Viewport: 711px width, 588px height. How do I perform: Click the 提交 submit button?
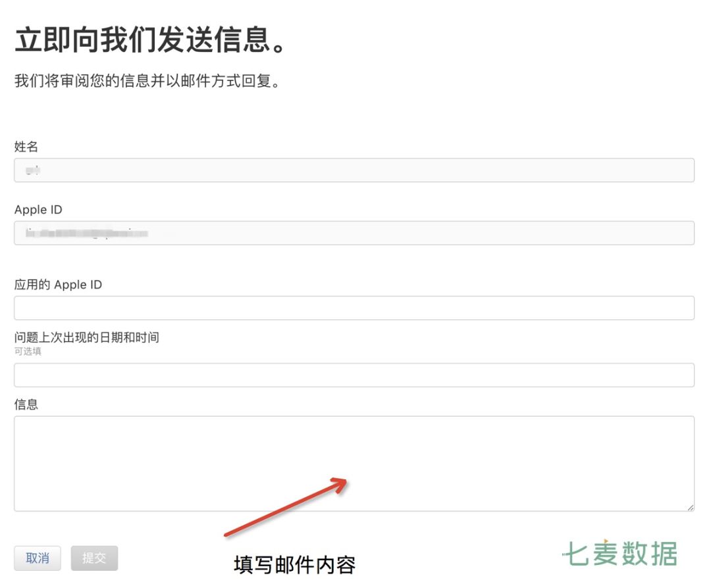point(94,558)
